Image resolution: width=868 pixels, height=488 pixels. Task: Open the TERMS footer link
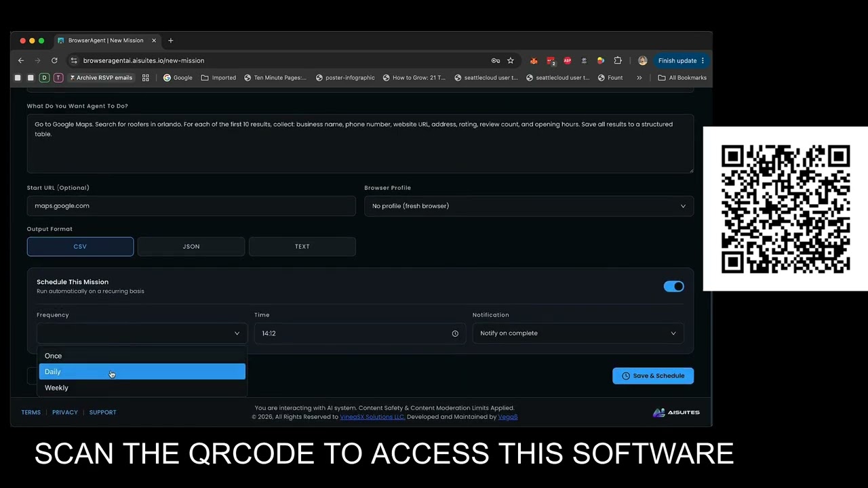tap(31, 412)
